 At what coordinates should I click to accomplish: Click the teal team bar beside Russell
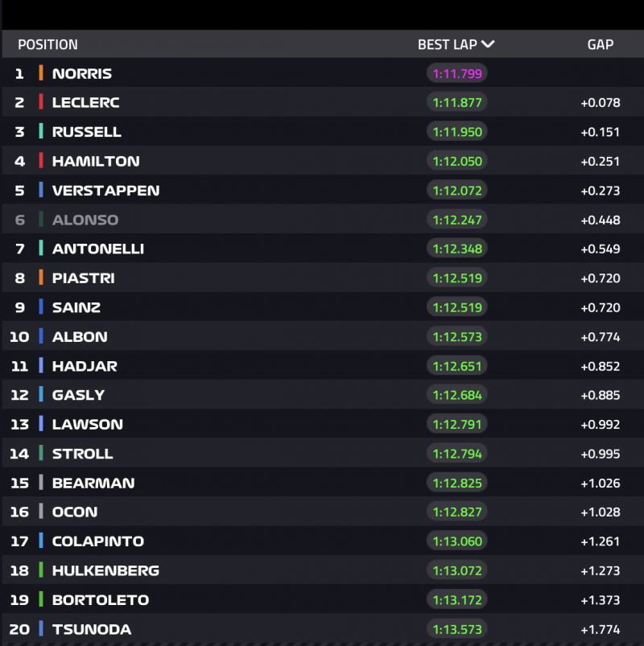(41, 132)
